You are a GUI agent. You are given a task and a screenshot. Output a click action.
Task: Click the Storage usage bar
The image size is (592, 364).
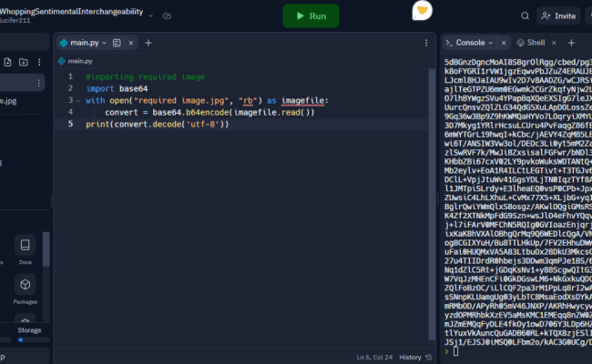[34, 339]
